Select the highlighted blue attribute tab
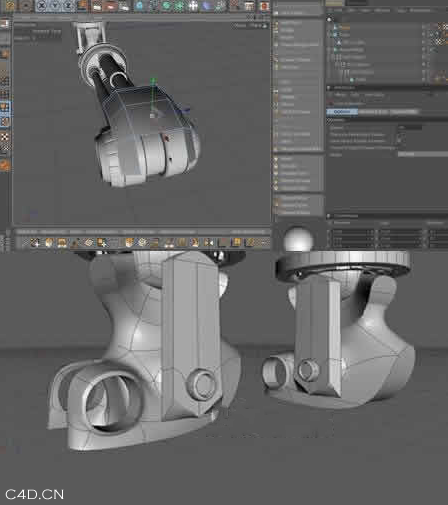The image size is (448, 505). (342, 112)
